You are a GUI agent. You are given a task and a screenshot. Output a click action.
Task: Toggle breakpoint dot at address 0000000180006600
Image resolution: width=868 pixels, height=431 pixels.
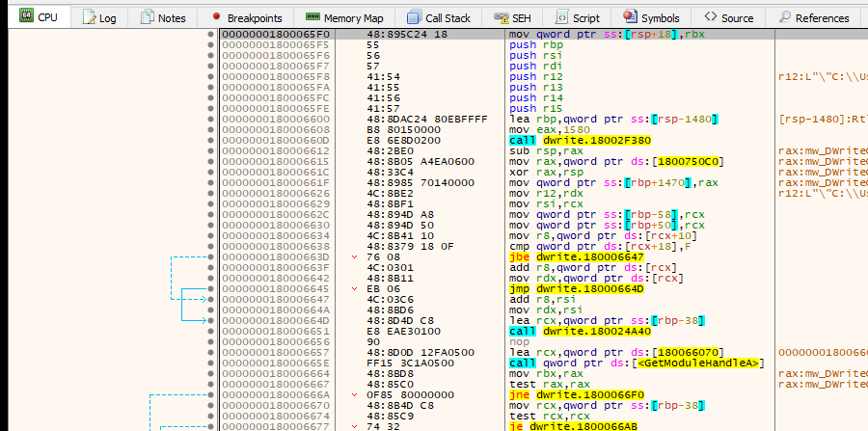pyautogui.click(x=210, y=119)
